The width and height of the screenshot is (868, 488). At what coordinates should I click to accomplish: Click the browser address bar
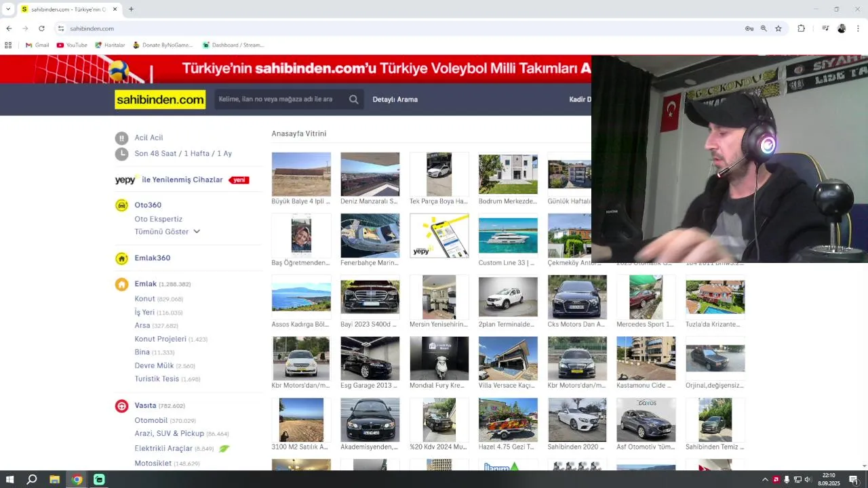coord(400,28)
